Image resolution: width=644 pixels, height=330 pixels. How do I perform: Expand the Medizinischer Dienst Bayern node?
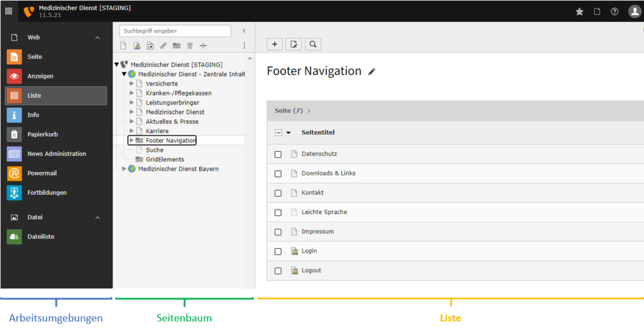click(x=124, y=169)
